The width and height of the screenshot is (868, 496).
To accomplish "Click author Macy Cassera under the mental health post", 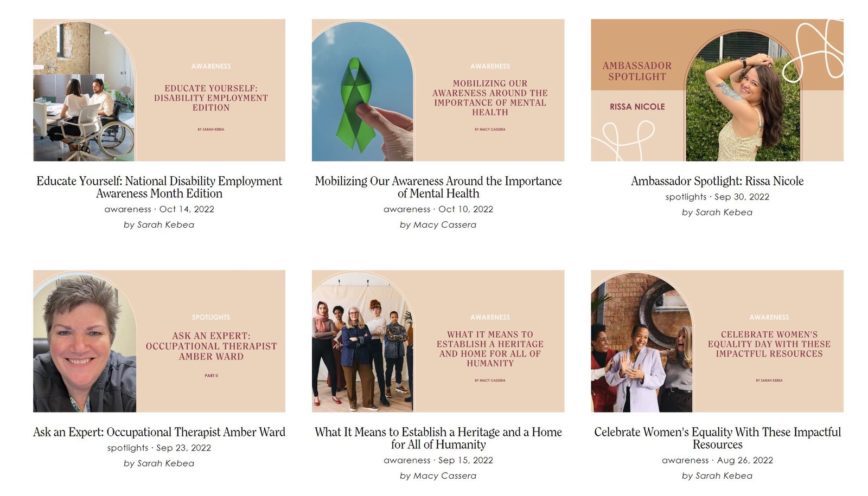I will [x=445, y=224].
